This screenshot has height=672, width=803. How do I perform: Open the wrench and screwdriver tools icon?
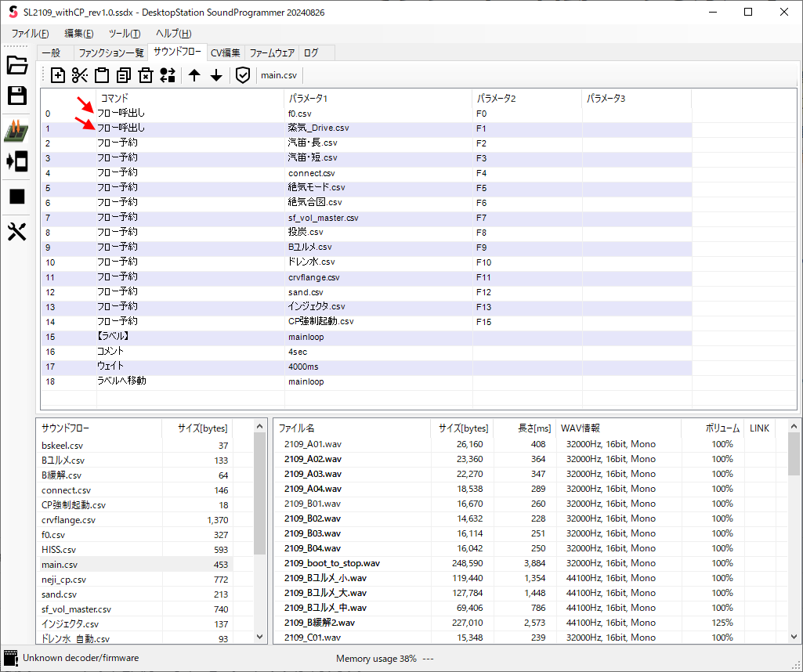(x=17, y=232)
